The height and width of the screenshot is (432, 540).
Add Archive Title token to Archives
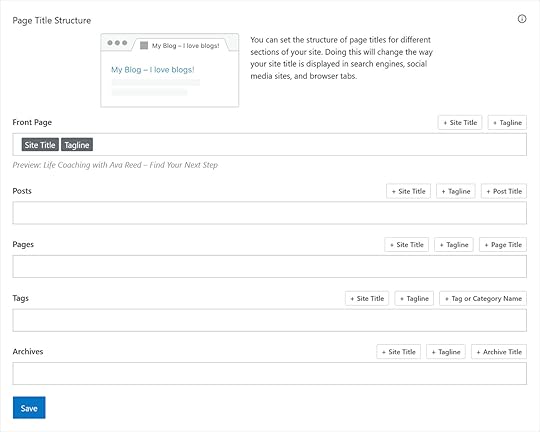(x=499, y=352)
